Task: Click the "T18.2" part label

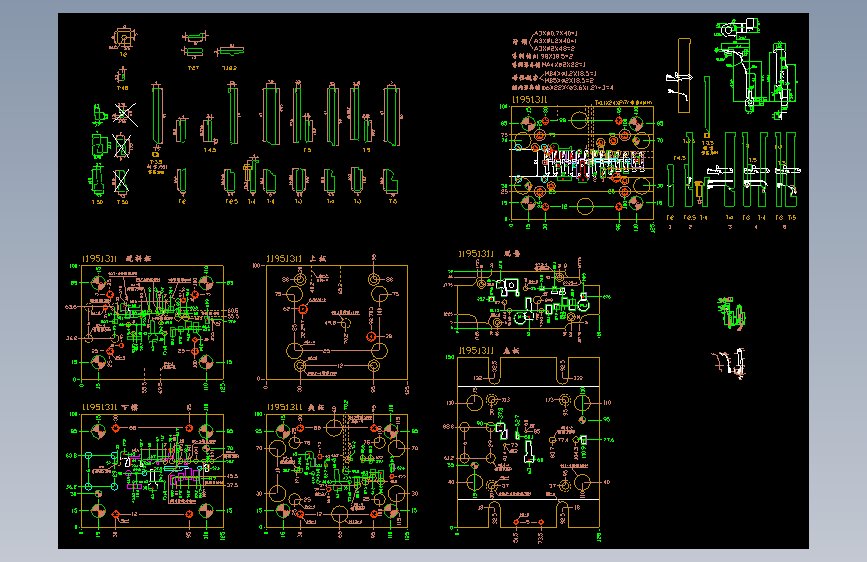Action: coord(229,68)
